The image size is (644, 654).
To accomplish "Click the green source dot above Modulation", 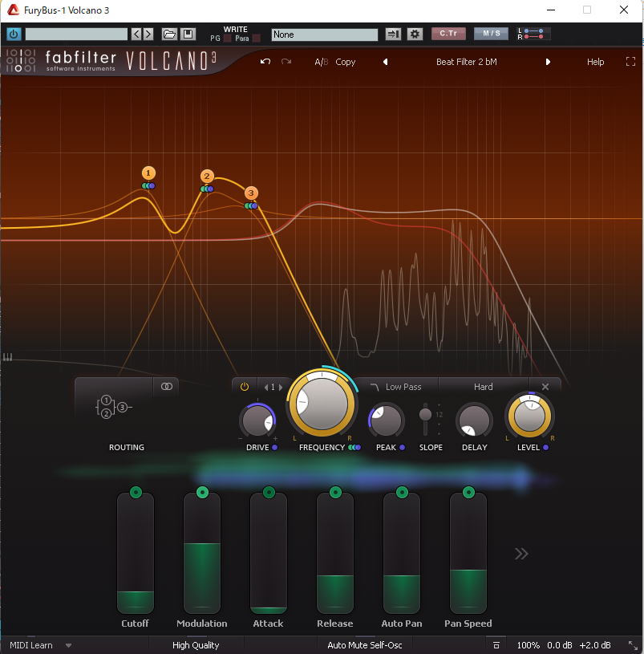I will [x=203, y=493].
